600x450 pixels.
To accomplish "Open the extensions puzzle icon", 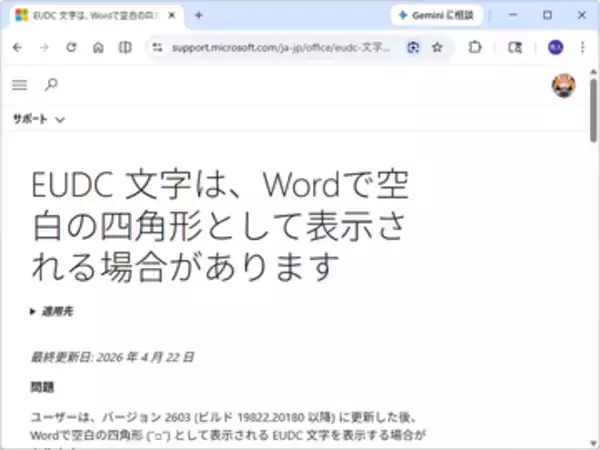I will point(475,47).
